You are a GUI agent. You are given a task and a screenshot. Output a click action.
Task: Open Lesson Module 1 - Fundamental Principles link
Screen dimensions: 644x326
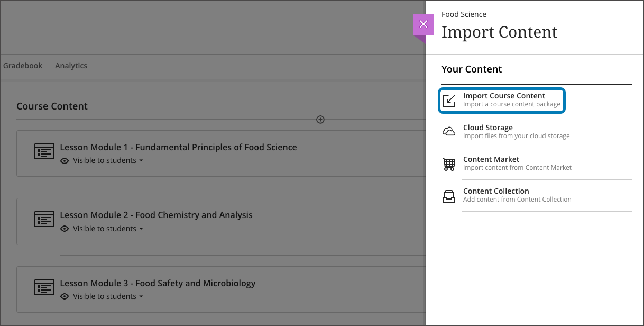pos(178,147)
